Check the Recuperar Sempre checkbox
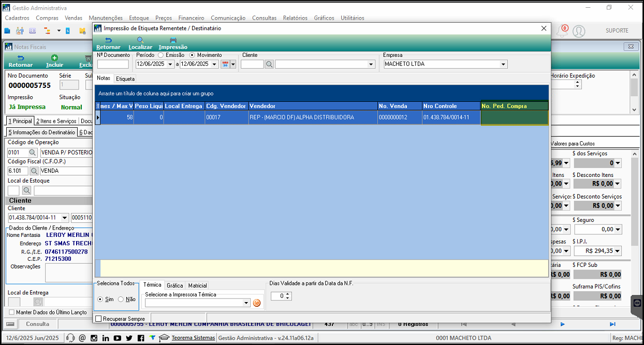The width and height of the screenshot is (644, 345). (x=98, y=319)
